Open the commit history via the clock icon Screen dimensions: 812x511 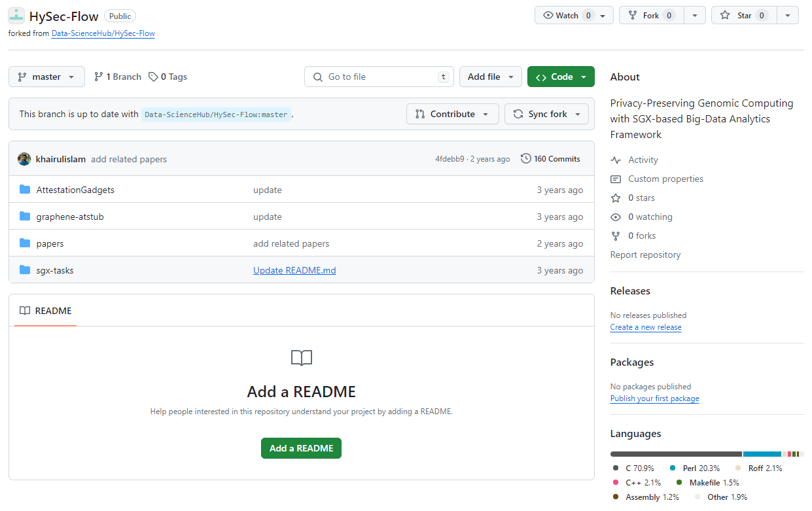point(525,158)
